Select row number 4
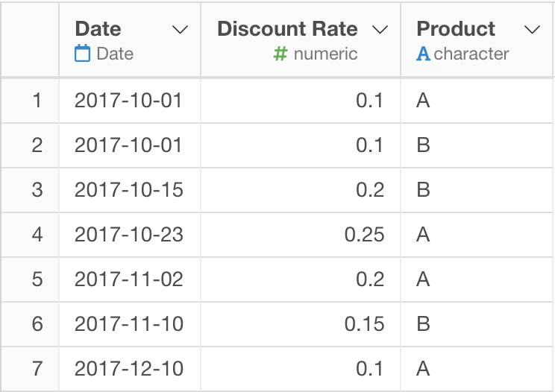Screen dimensions: 555x392 (37, 235)
